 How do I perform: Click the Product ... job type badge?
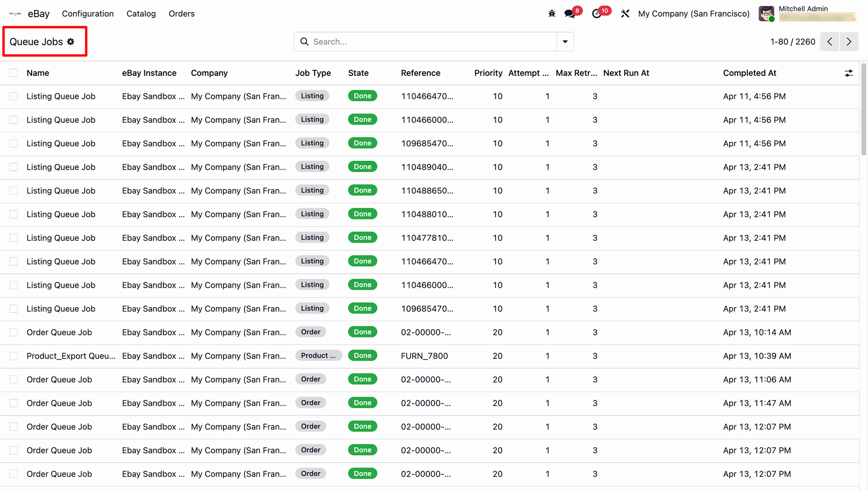click(318, 355)
